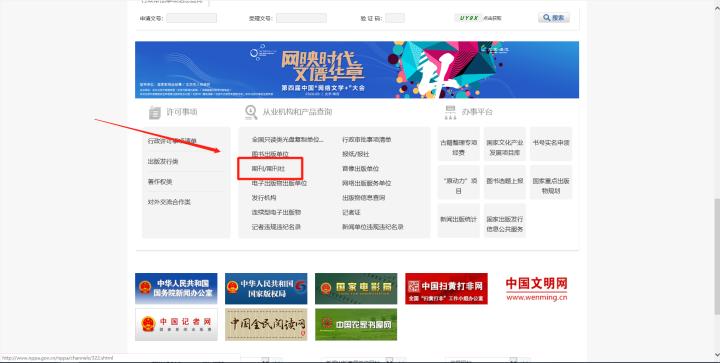Visit 国家电影局 banner link

pos(356,288)
